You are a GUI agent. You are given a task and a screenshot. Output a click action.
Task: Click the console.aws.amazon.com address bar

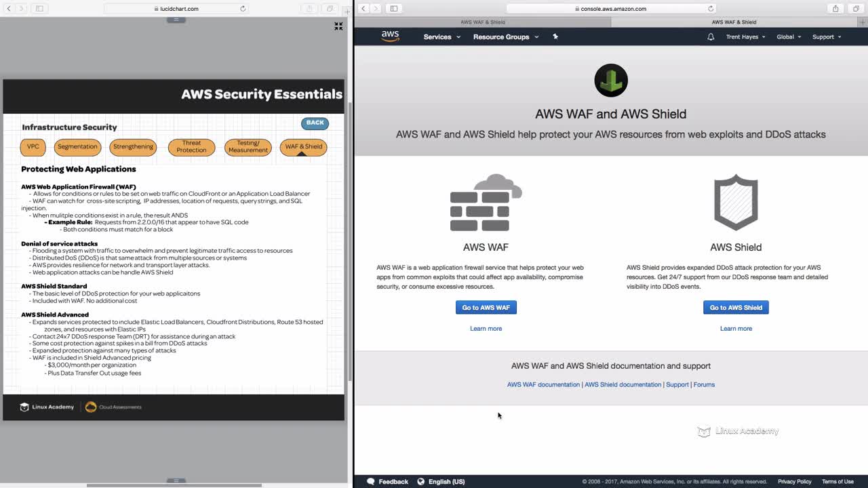(611, 9)
